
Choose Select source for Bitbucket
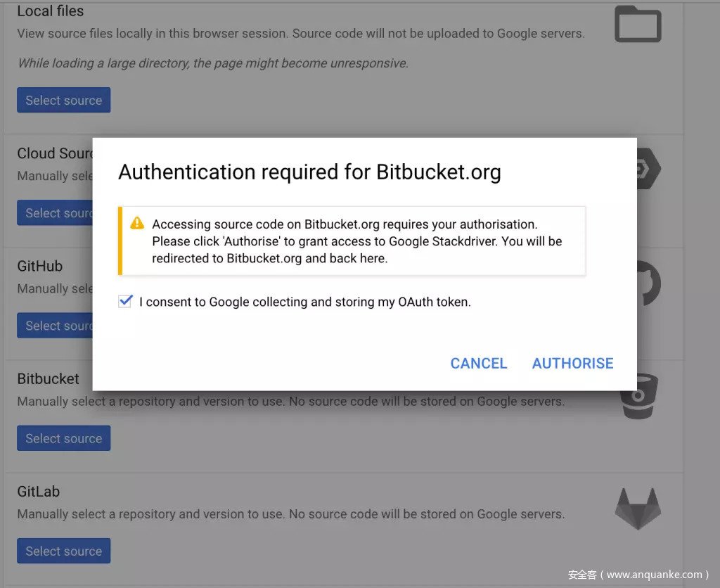point(64,438)
